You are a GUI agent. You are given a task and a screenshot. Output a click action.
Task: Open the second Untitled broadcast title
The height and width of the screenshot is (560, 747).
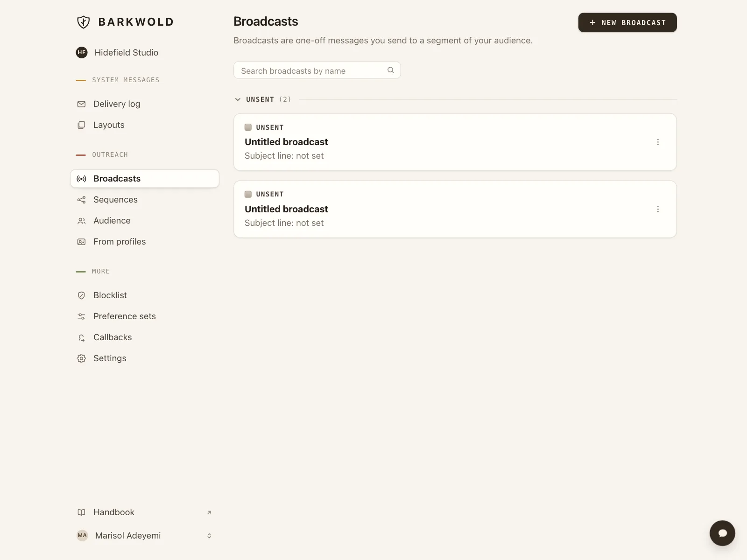tap(286, 209)
